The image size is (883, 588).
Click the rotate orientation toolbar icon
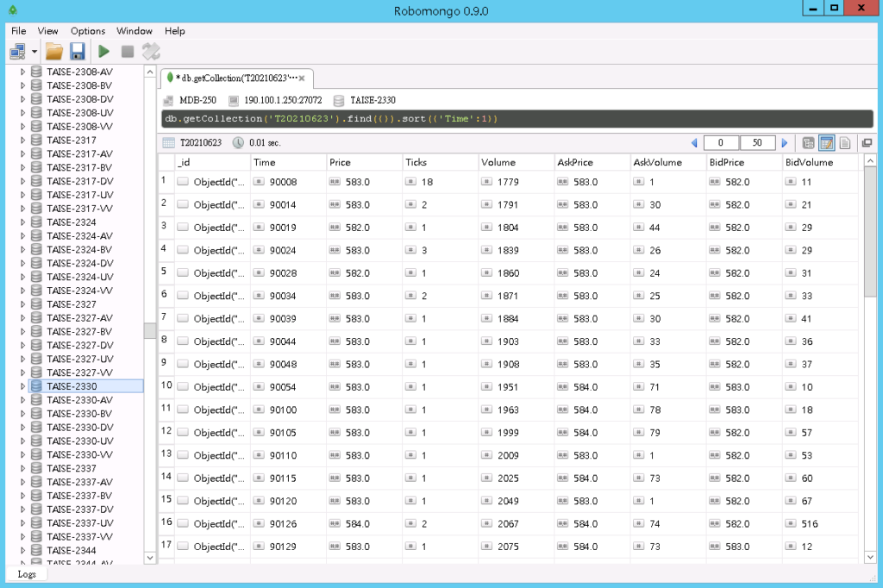coord(151,52)
